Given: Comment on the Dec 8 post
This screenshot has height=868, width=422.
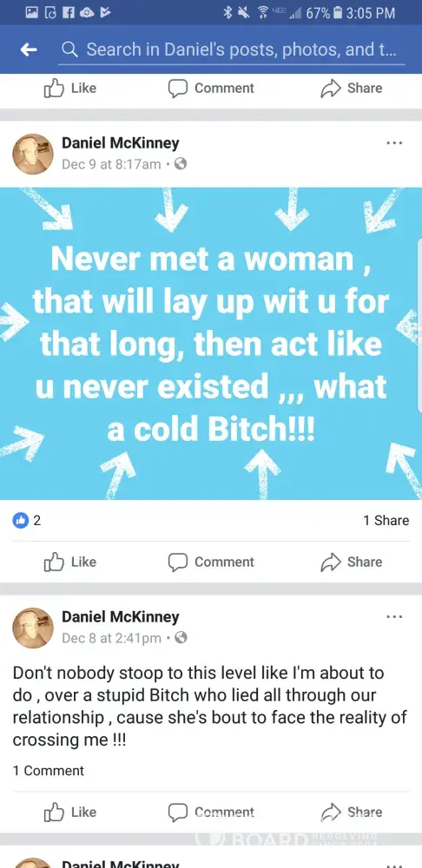Looking at the screenshot, I should 211,812.
